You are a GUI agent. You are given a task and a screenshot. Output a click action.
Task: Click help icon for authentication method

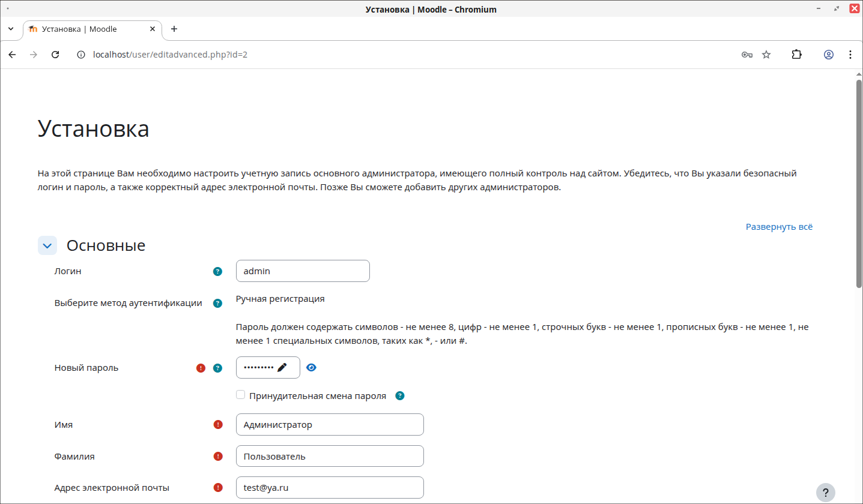(x=217, y=303)
